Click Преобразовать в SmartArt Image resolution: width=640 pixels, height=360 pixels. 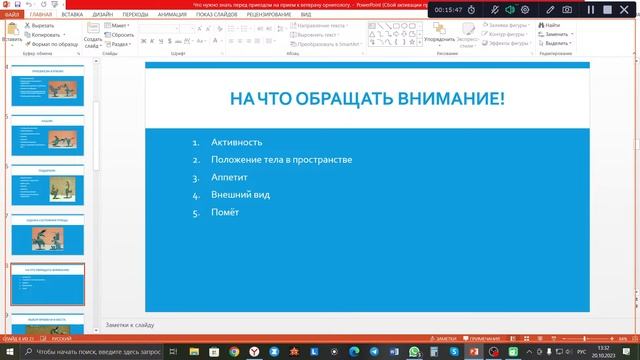click(x=326, y=44)
